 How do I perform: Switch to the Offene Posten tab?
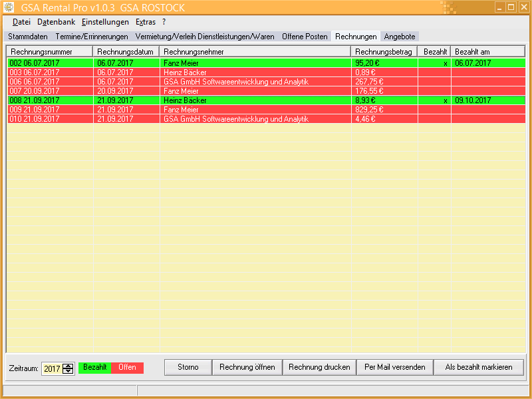[x=305, y=37]
